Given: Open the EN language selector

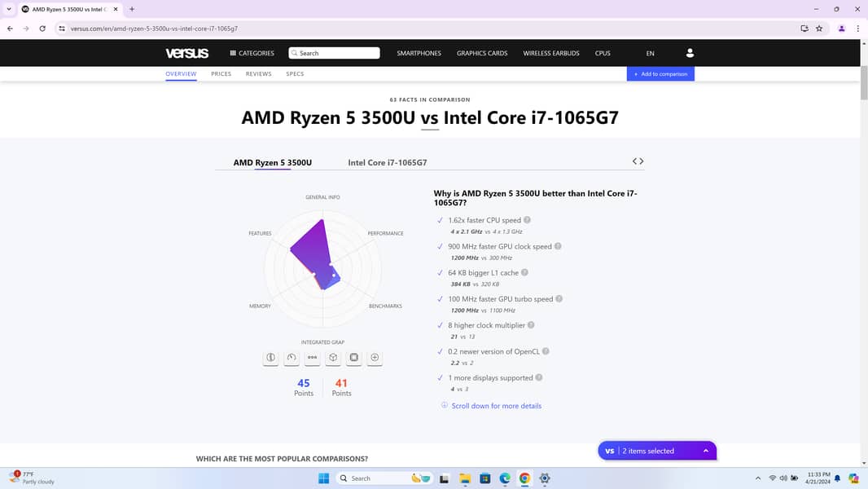Looking at the screenshot, I should 650,53.
